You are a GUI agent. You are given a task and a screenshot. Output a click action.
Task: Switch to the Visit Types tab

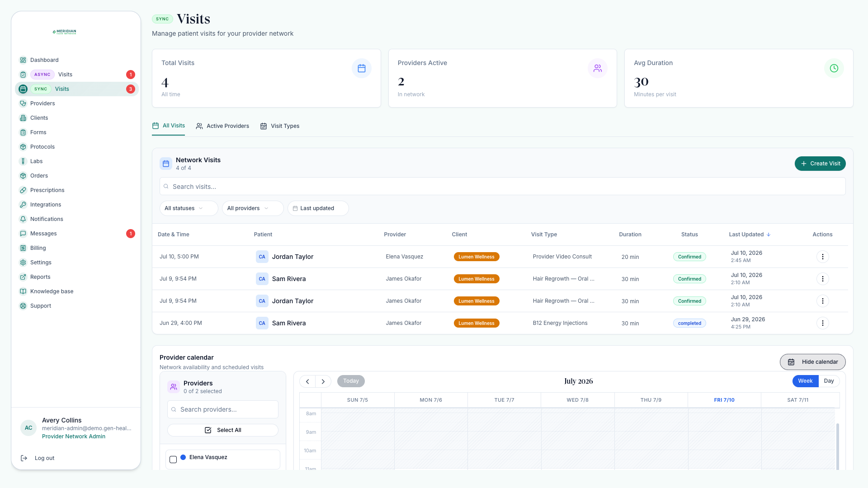[280, 126]
